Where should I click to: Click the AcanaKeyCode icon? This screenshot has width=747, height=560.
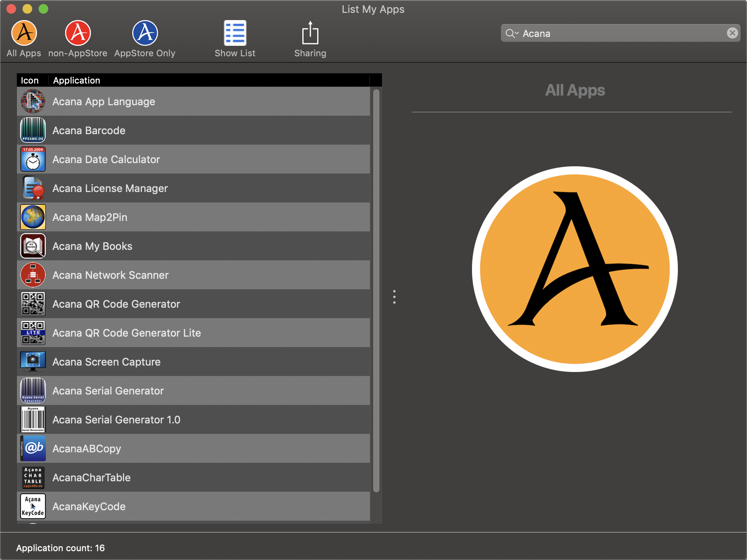(33, 507)
